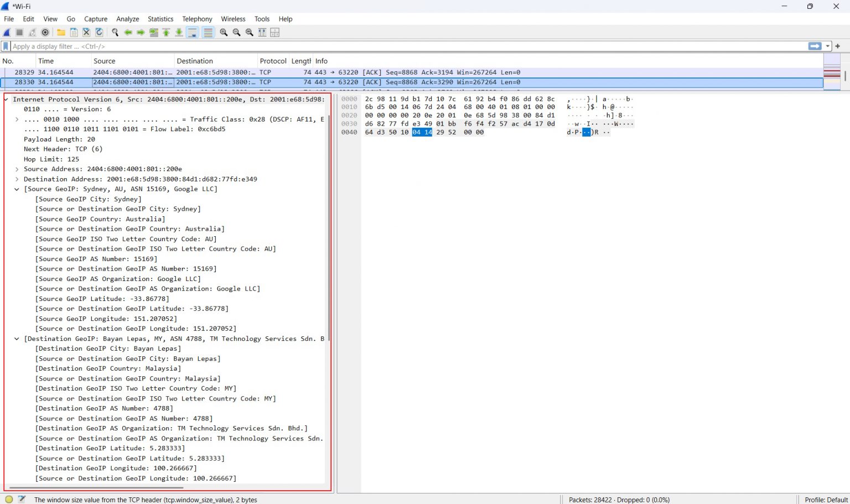
Task: Stop the running capture
Action: point(19,32)
